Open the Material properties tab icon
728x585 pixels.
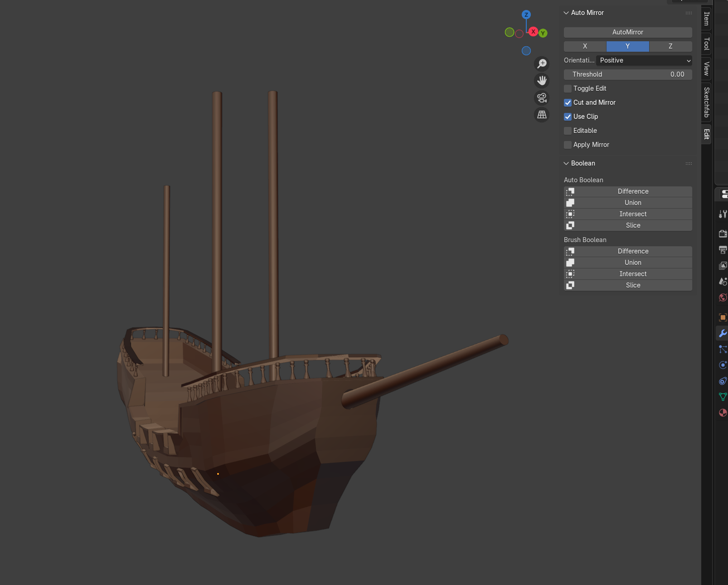click(723, 413)
